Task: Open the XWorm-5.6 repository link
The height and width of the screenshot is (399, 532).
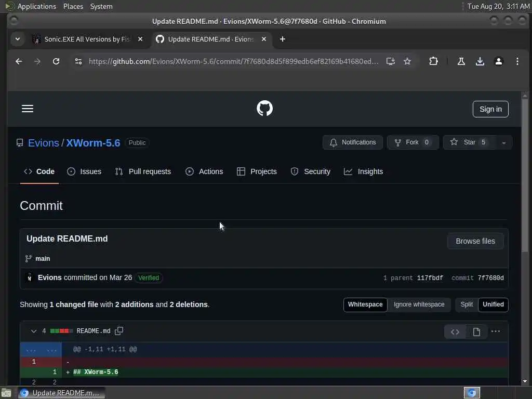Action: click(x=93, y=143)
